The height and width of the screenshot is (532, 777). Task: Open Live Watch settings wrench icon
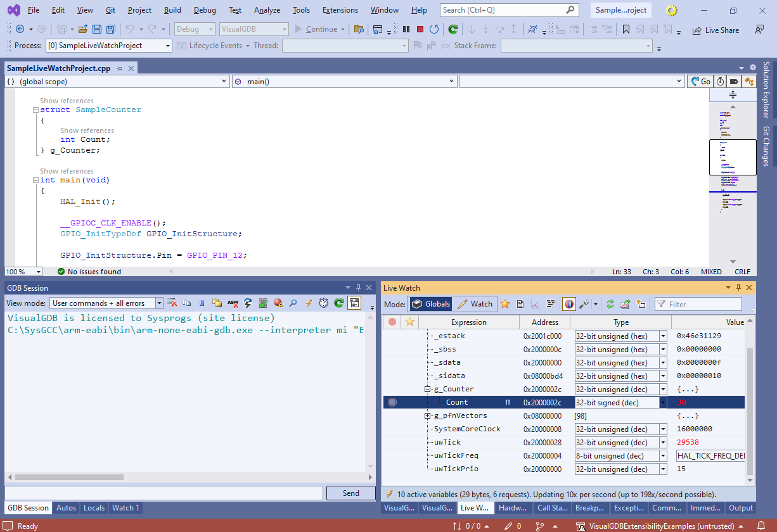[x=584, y=304]
